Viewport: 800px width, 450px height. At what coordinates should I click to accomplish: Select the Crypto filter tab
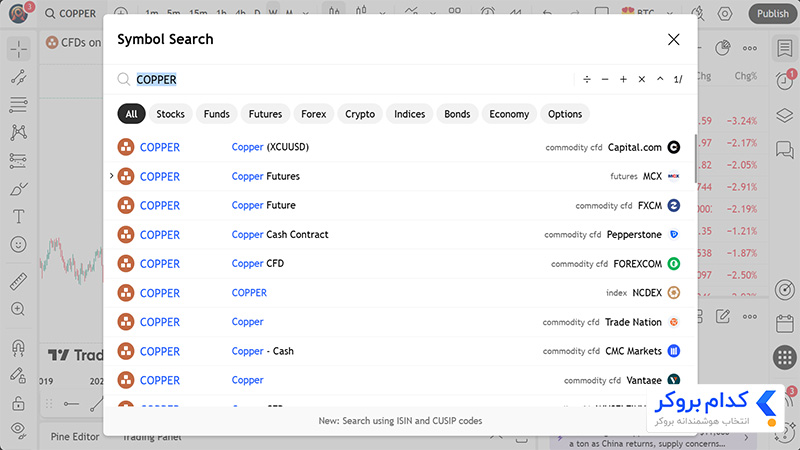click(360, 114)
